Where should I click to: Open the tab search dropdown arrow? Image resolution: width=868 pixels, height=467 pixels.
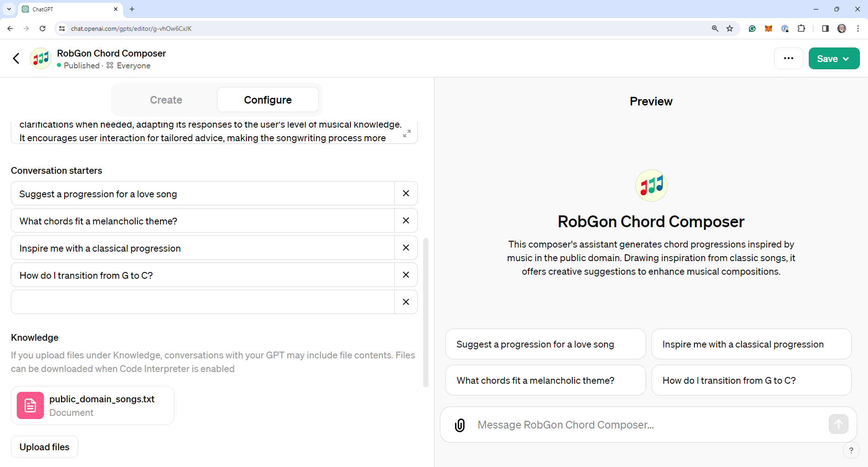coord(9,9)
